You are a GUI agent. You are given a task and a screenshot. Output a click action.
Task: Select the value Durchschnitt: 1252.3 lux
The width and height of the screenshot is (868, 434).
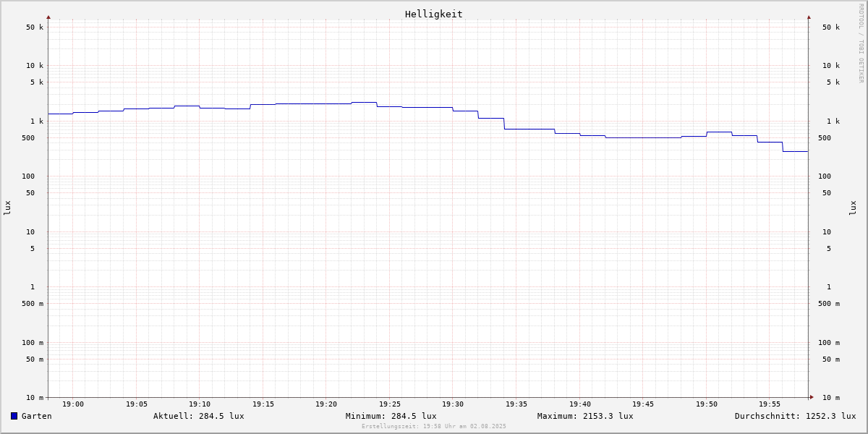click(x=796, y=416)
